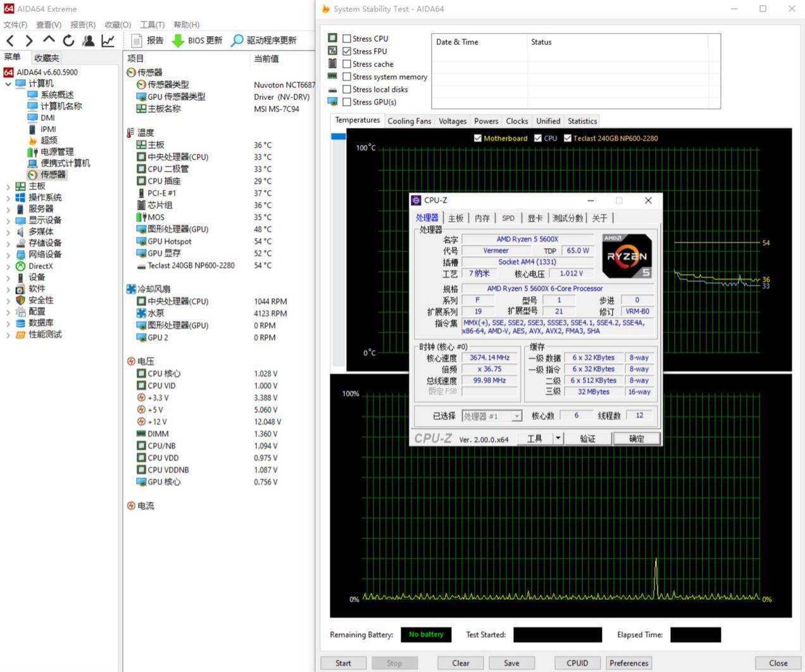The image size is (805, 672).
Task: Enable Stress system memory checkbox
Action: 347,77
